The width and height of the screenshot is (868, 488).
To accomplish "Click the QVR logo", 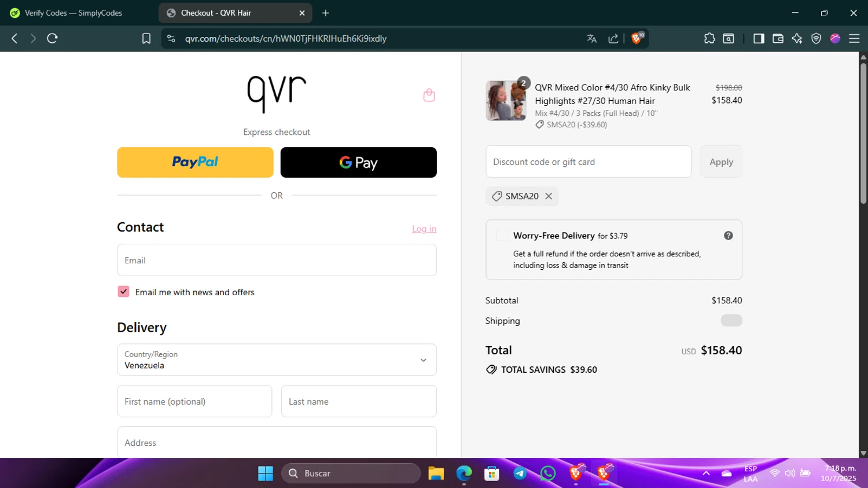I will tap(277, 94).
